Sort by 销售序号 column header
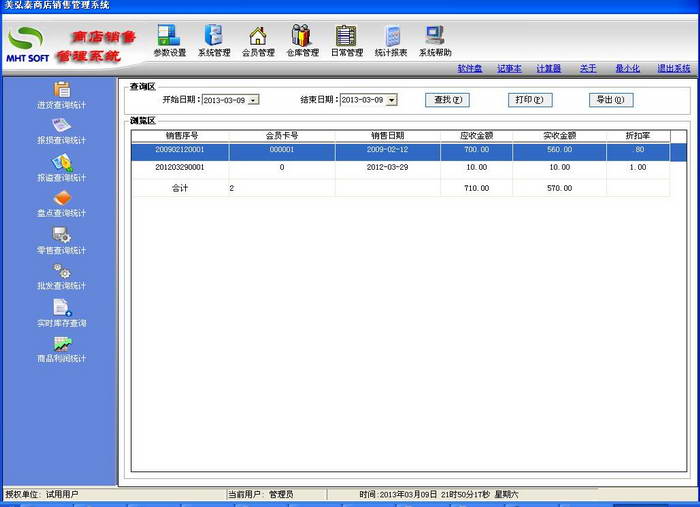Screen dimensions: 700x507 180,136
